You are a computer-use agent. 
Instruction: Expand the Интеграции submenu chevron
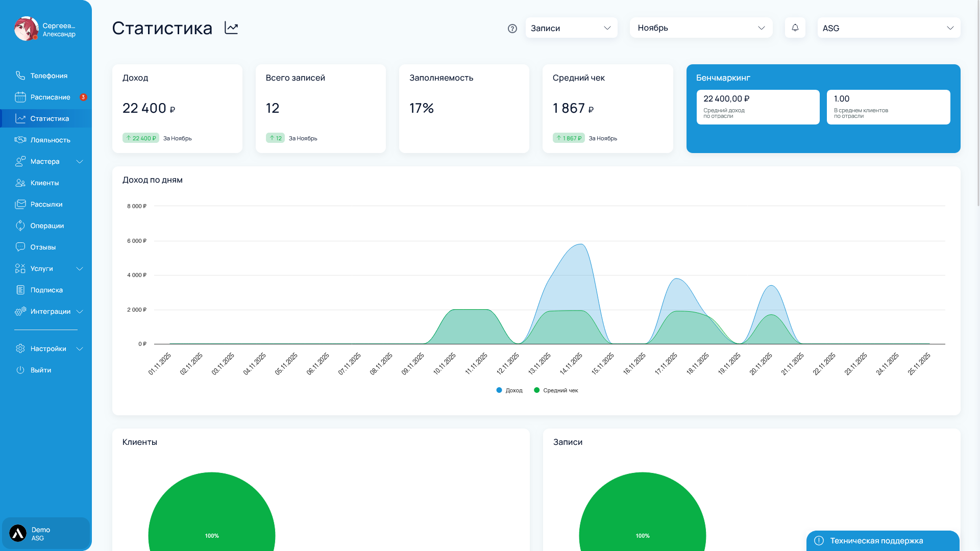click(80, 312)
